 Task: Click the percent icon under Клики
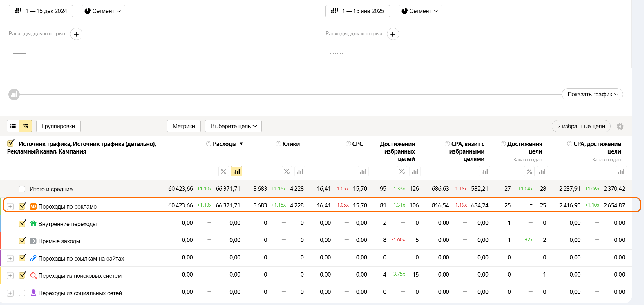tap(287, 171)
